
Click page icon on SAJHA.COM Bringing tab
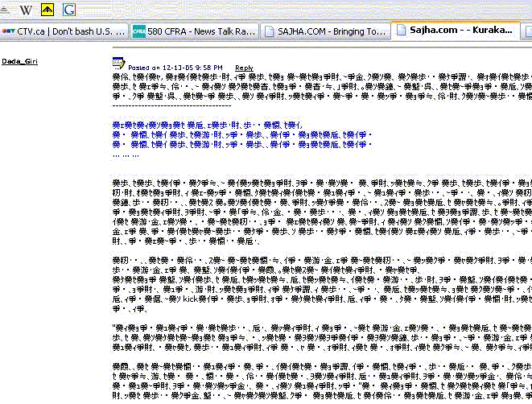270,31
